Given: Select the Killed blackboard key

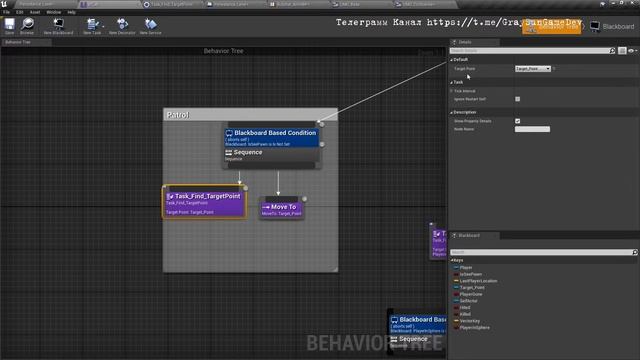Looking at the screenshot, I should (465, 314).
